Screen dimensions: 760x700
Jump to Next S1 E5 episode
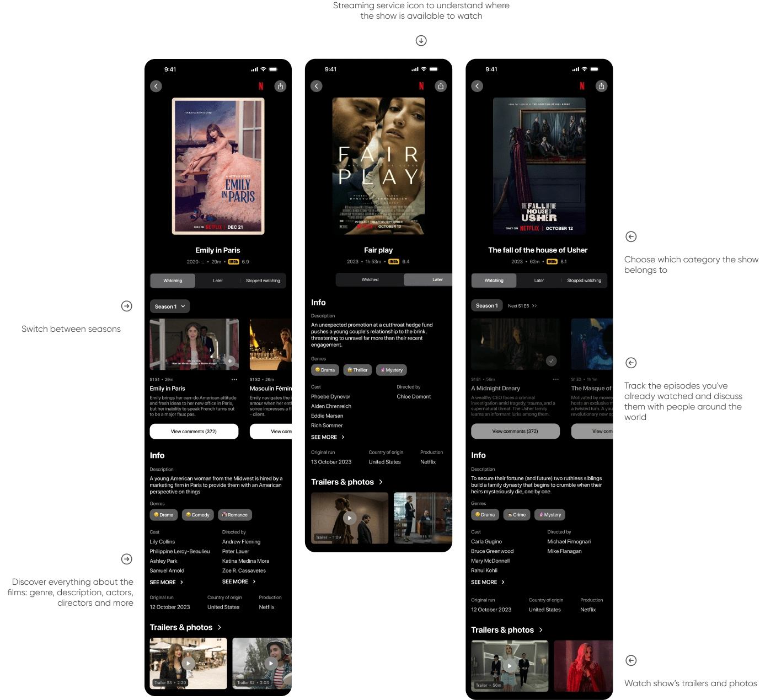(x=522, y=306)
